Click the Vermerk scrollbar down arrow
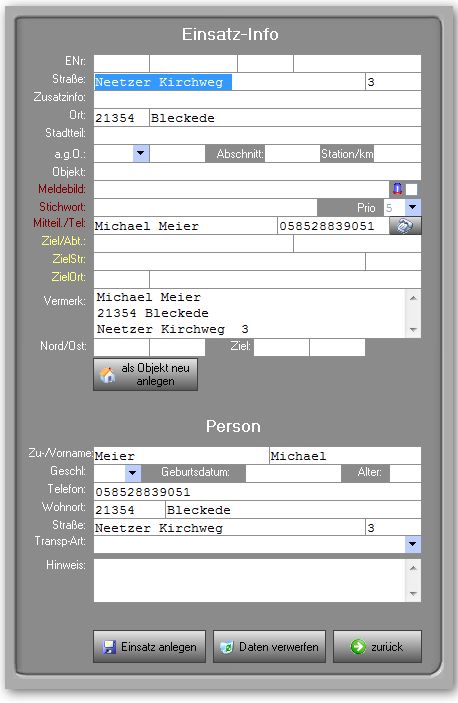The height and width of the screenshot is (703, 458). (x=413, y=330)
